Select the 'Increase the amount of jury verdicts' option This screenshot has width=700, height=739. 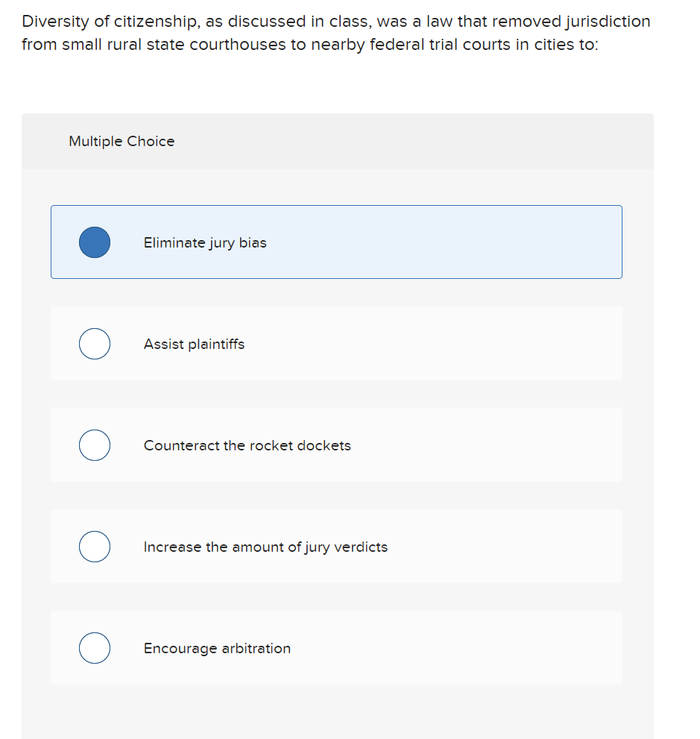tap(94, 546)
